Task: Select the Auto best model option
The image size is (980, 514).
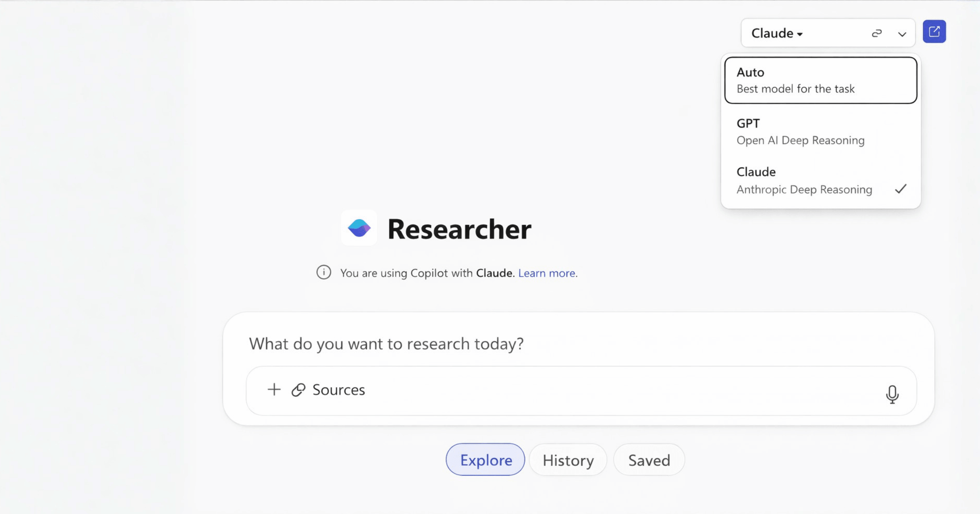Action: click(x=820, y=80)
